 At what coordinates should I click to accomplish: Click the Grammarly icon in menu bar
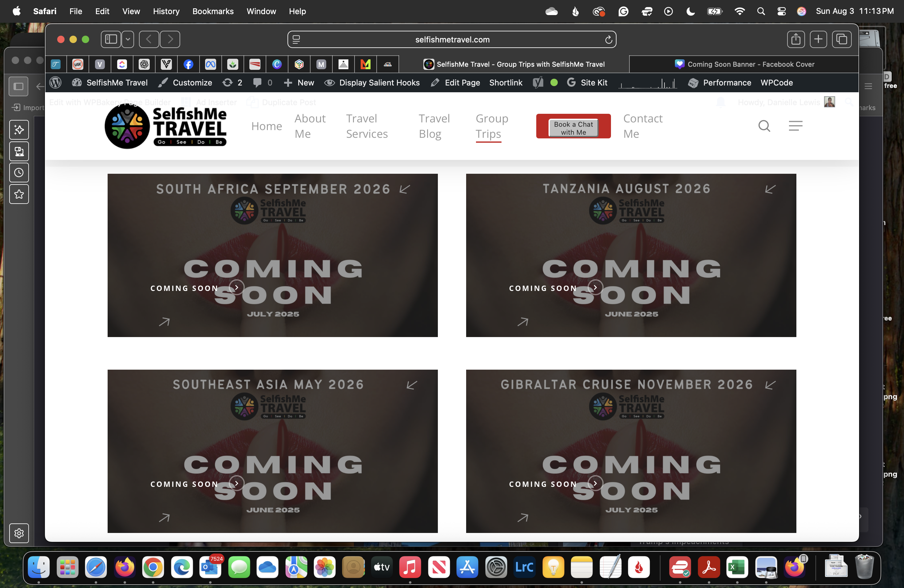click(x=623, y=11)
